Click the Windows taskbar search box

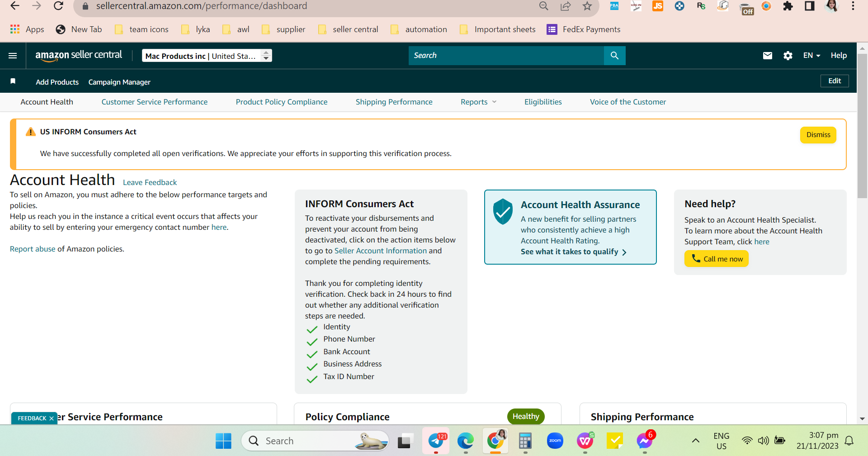315,441
